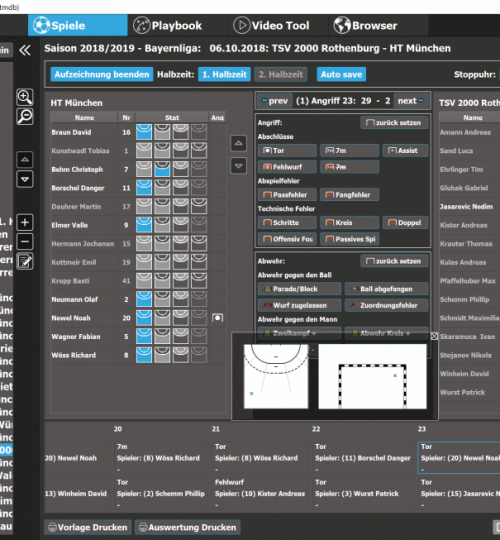
Task: Click the zoom in magnifier icon
Action: point(25,97)
